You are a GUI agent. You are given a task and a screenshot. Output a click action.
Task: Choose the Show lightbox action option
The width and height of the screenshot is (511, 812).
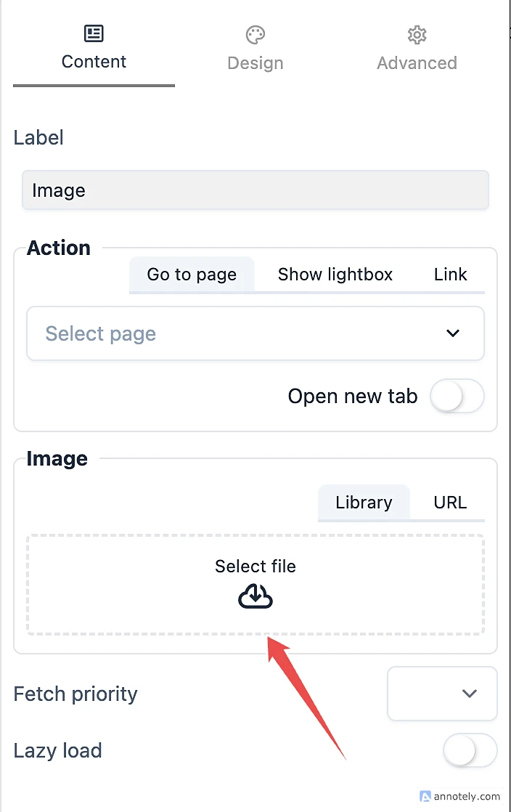(x=335, y=275)
